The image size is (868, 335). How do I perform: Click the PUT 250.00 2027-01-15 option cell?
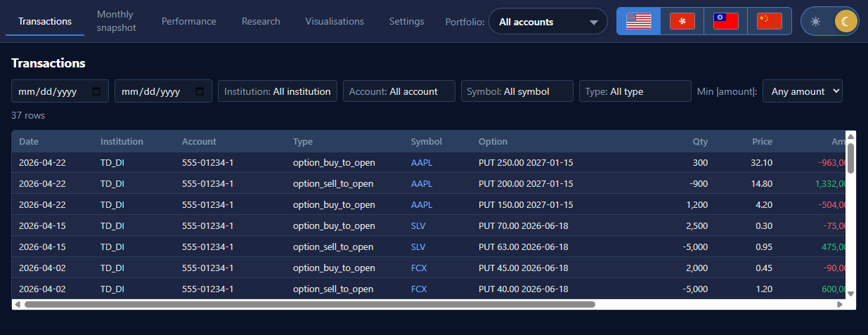(x=526, y=162)
